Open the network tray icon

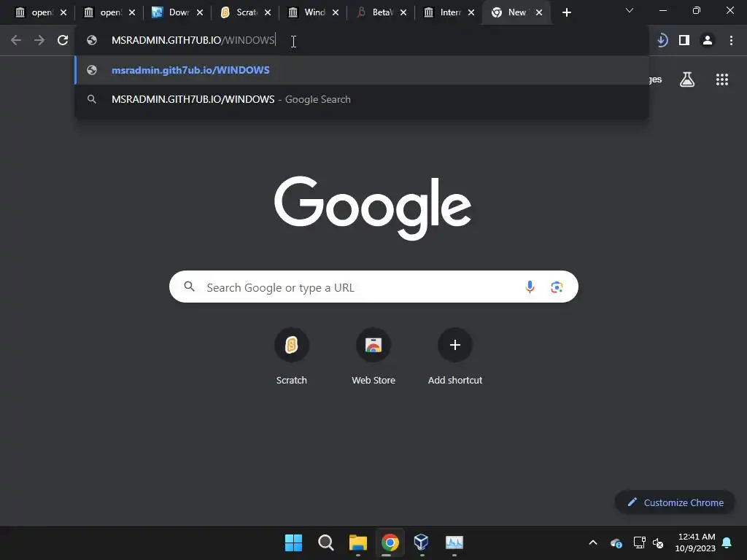pos(639,542)
